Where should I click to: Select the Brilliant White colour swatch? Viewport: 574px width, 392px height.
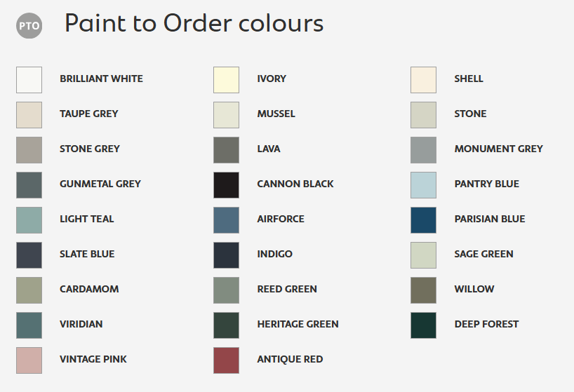(29, 79)
